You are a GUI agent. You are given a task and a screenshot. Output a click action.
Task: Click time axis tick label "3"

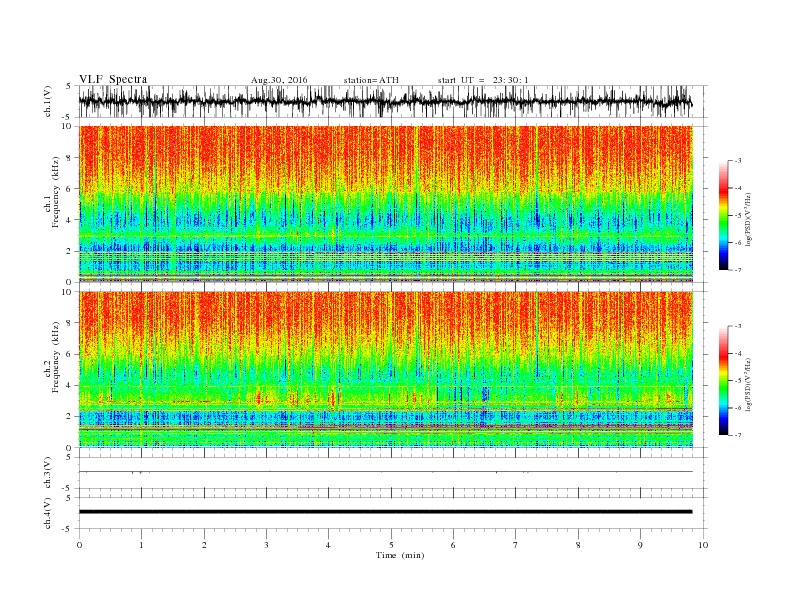coord(266,545)
